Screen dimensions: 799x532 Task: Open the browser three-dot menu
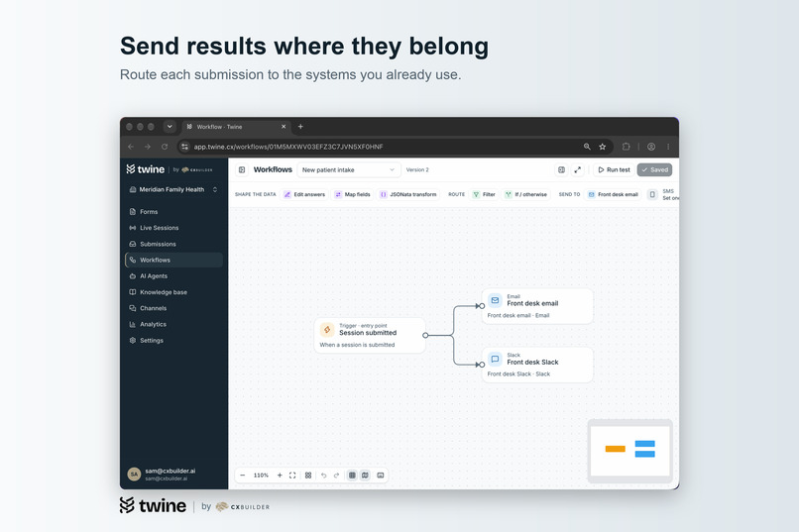pyautogui.click(x=668, y=147)
